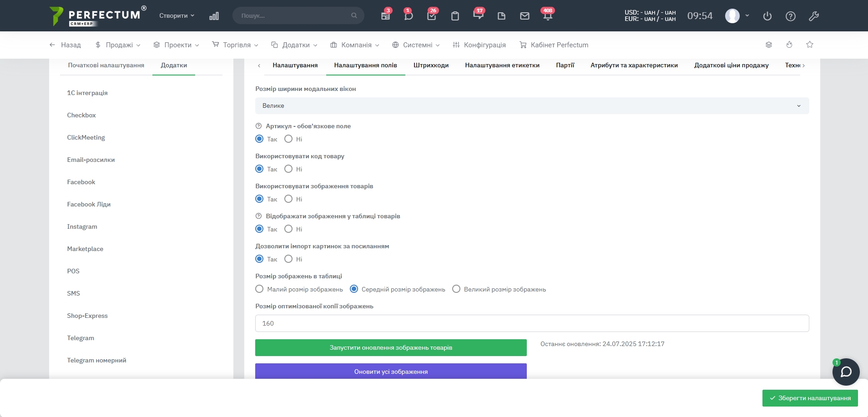Click the optimized image size field

532,323
